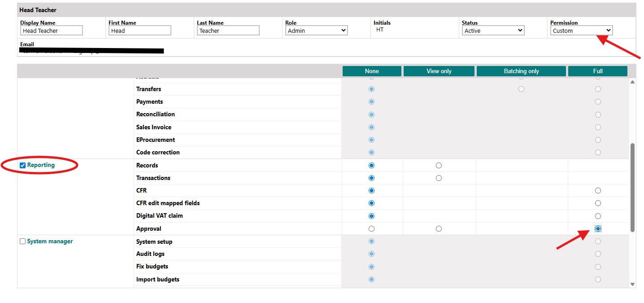Select Full for Digital VAT claim
Image resolution: width=644 pixels, height=303 pixels.
(x=597, y=216)
